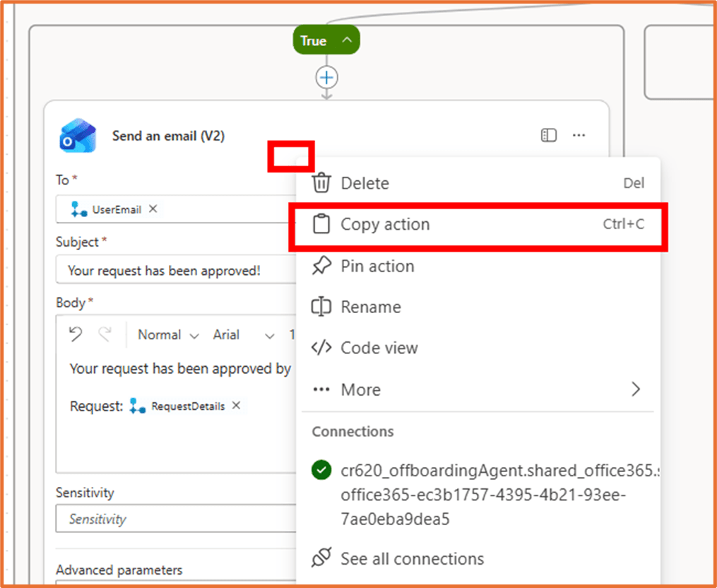Viewport: 717px width, 588px height.
Task: Expand the More submenu
Action: [x=361, y=389]
